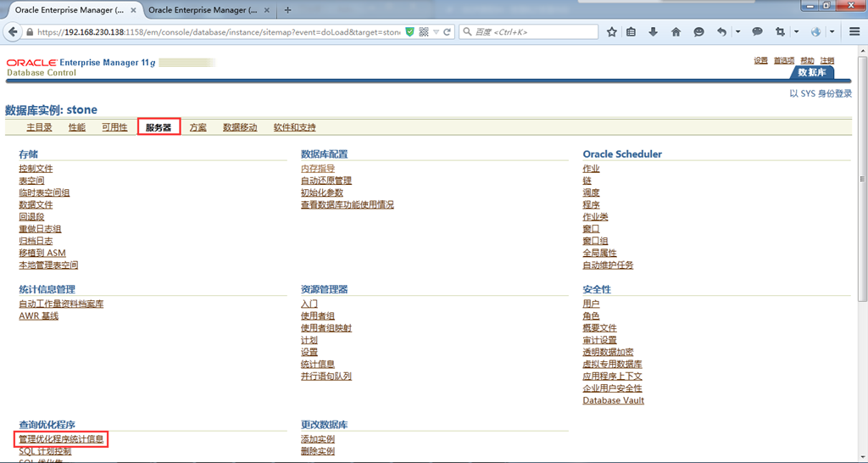This screenshot has height=463, width=868.
Task: Open the 表空间 storage link
Action: (x=31, y=181)
